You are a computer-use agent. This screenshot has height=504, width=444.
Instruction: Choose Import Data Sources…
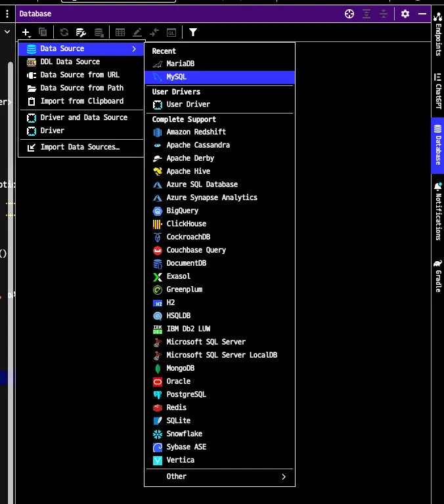point(81,147)
